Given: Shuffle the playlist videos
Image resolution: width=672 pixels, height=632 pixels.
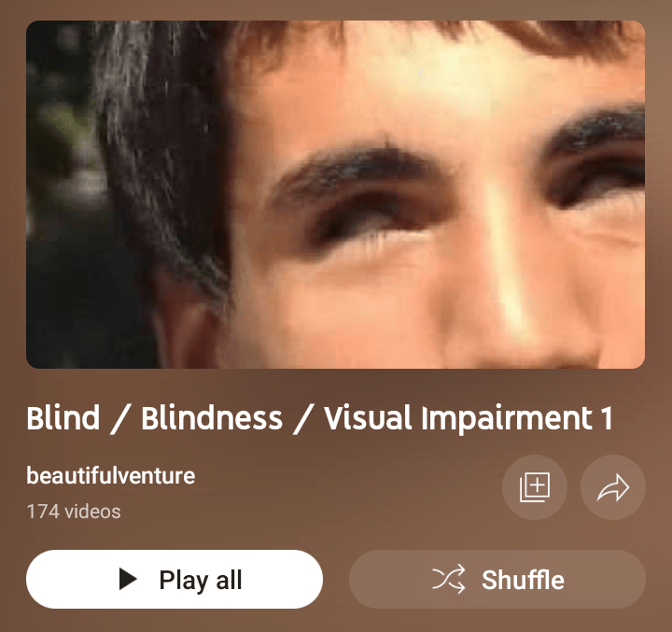Looking at the screenshot, I should click(497, 579).
